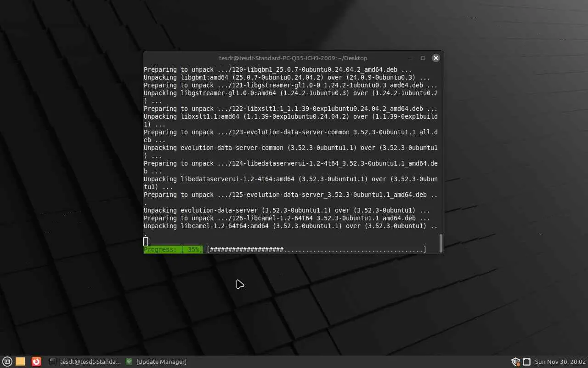Open the red web browser launcher in the panel

coord(36,362)
